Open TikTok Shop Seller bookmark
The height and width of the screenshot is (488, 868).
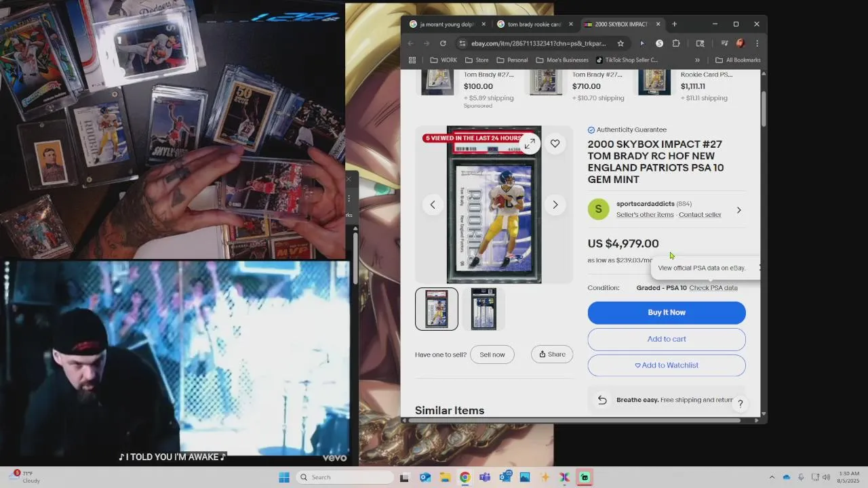click(x=627, y=60)
